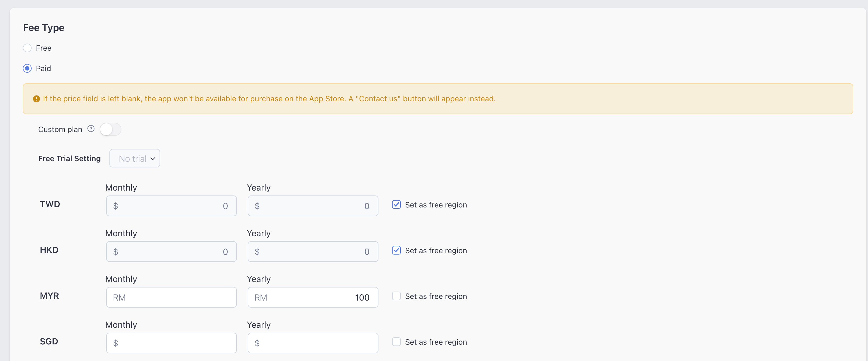Select the Paid fee type radio button
This screenshot has height=361, width=868.
(27, 68)
